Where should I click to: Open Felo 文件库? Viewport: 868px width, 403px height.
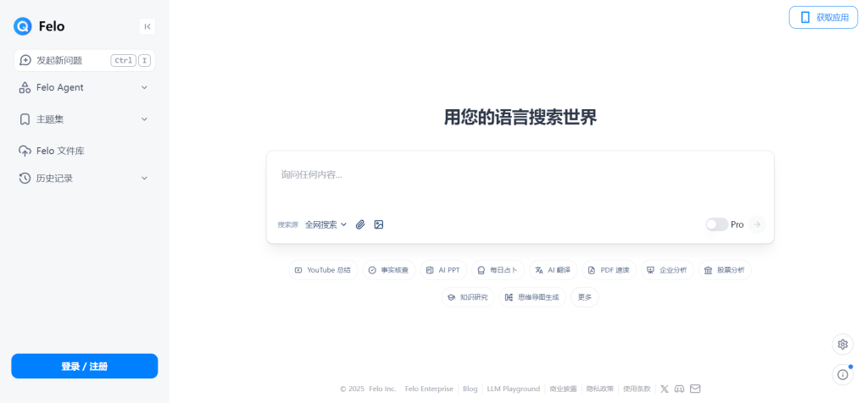click(x=84, y=151)
